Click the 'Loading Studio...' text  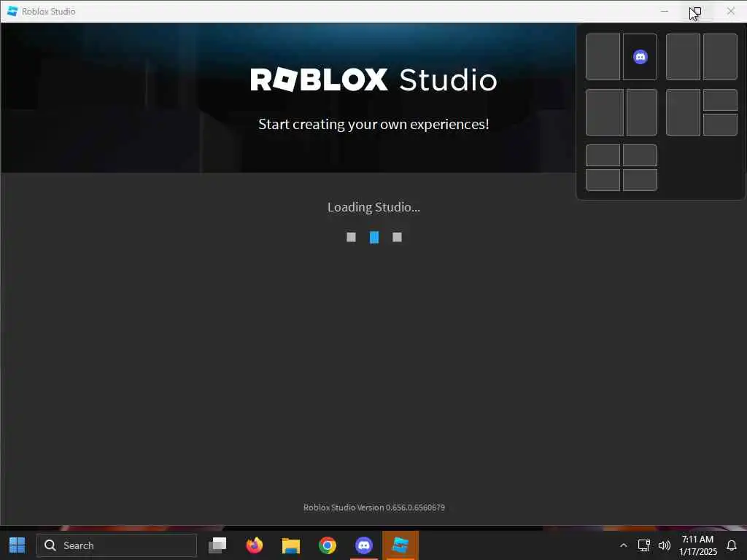tap(373, 207)
